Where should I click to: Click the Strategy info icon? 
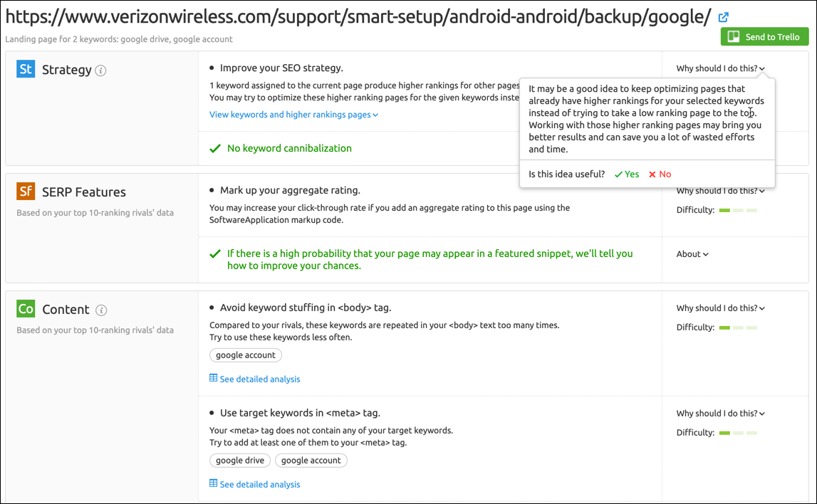pos(101,70)
